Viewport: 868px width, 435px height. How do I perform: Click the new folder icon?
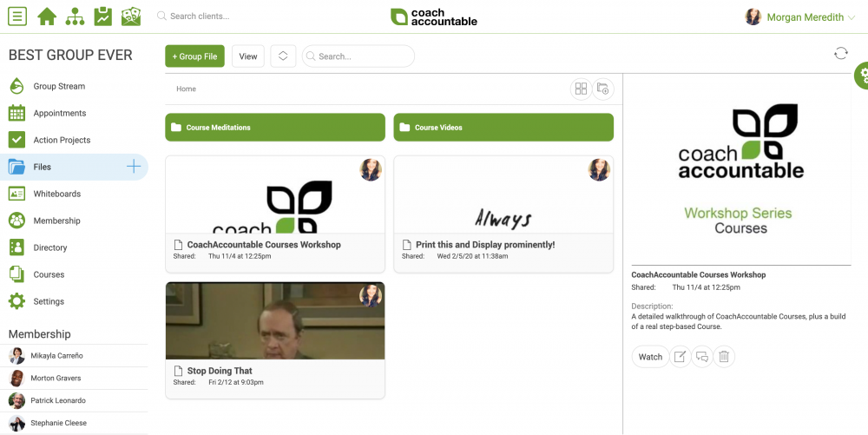pyautogui.click(x=603, y=89)
